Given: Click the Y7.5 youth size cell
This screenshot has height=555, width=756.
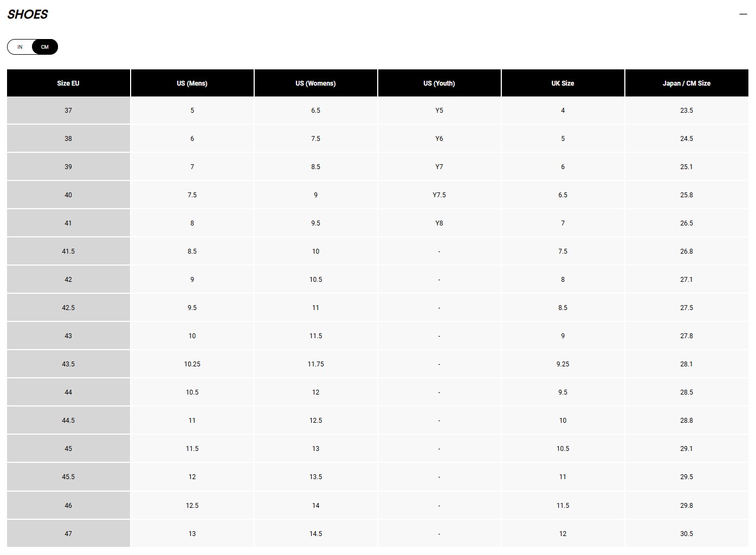Looking at the screenshot, I should 439,195.
